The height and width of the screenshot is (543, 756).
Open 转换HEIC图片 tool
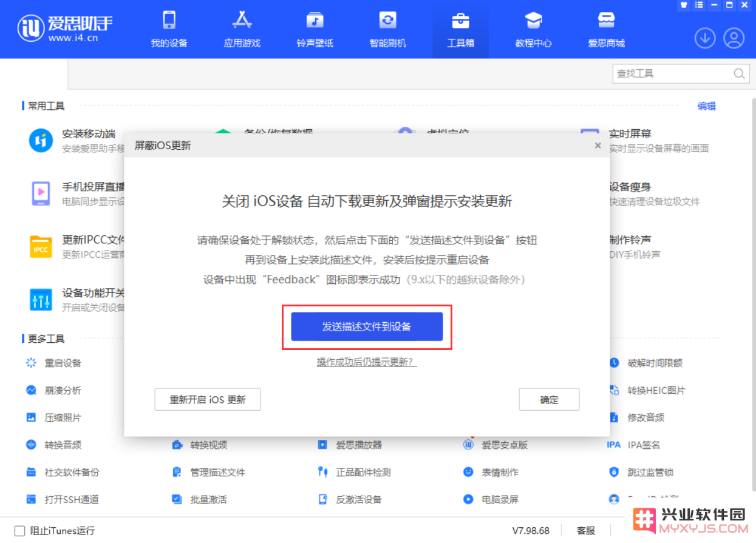(647, 390)
